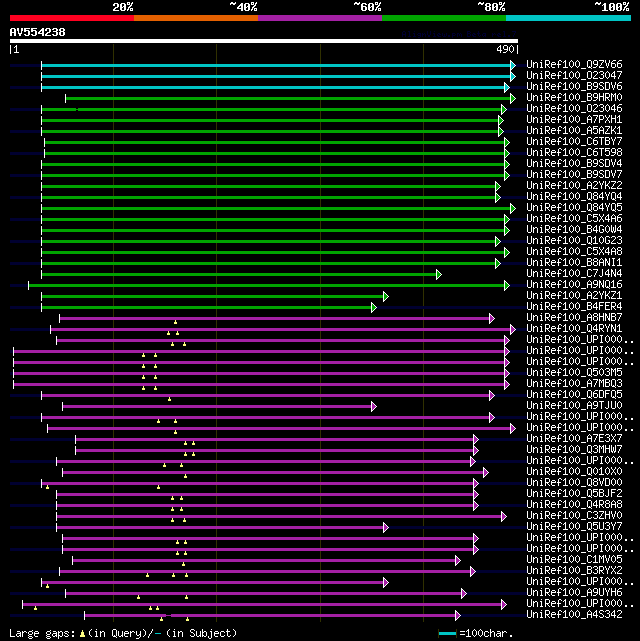Click the green ~80% legend segment
Image resolution: width=640 pixels, height=641 pixels.
tap(444, 18)
